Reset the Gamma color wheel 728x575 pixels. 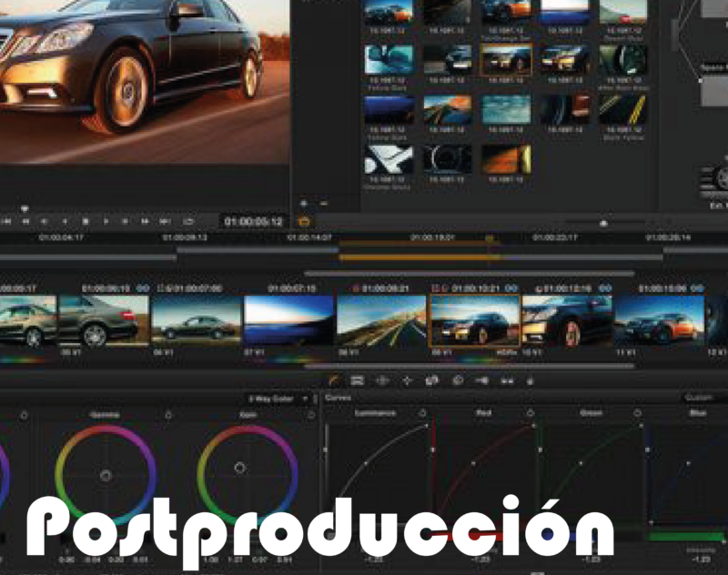168,415
